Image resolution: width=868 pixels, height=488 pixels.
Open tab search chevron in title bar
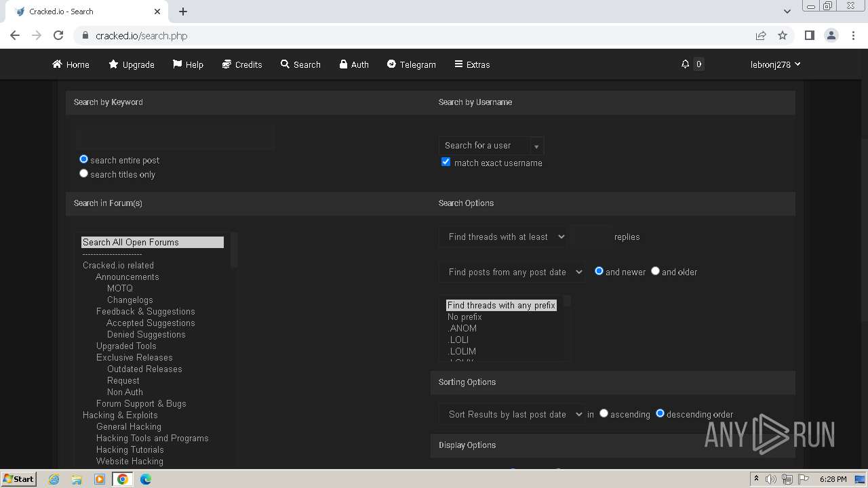pos(787,12)
